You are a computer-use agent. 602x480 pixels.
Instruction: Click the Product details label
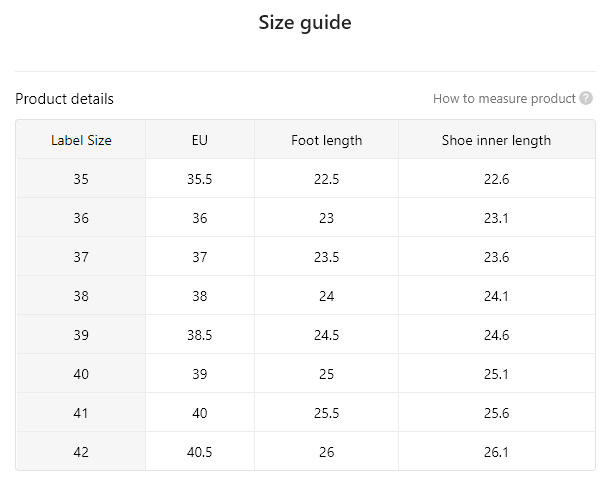[64, 99]
